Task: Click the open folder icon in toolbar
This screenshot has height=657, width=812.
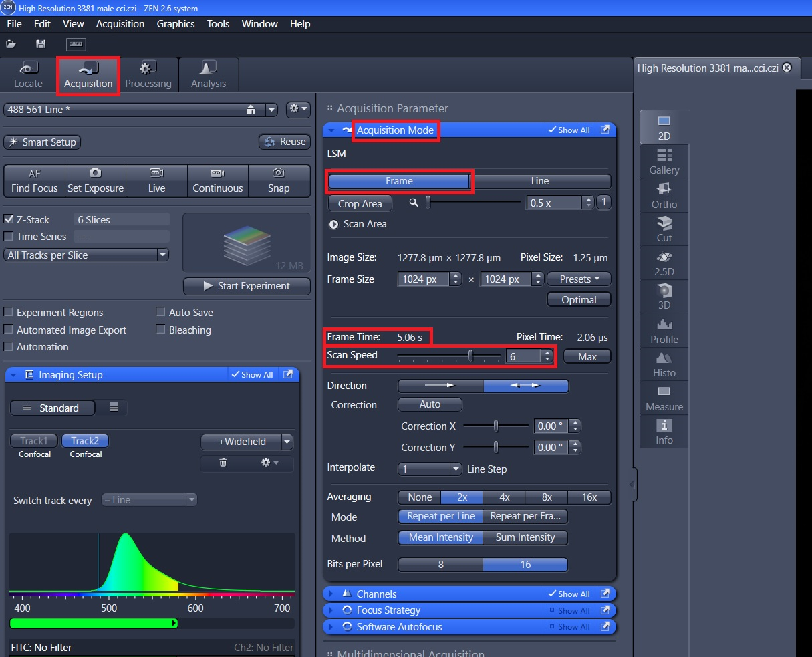Action: 11,44
